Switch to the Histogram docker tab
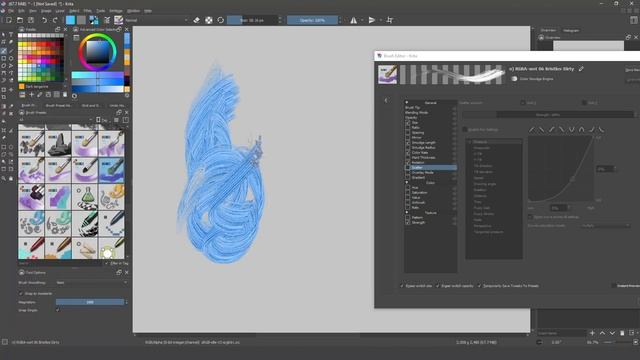The image size is (640, 360). [571, 30]
